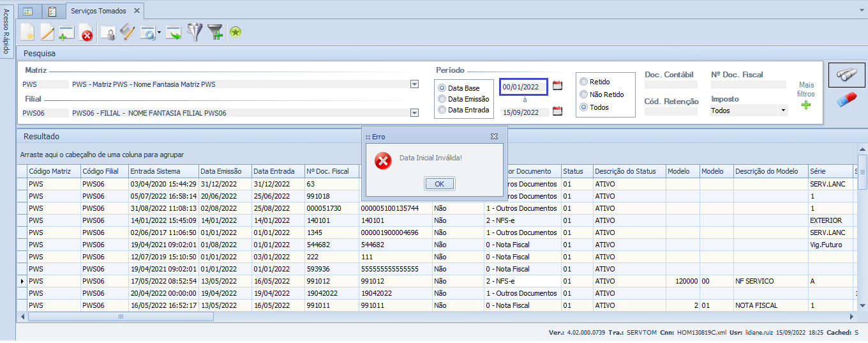
Task: Click the horizontal scrollbar thumb in results grid
Action: point(120,317)
